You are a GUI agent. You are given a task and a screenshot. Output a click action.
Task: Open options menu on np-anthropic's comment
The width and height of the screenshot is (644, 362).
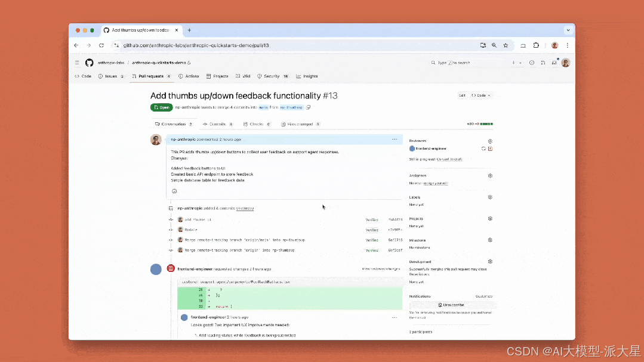pos(395,140)
